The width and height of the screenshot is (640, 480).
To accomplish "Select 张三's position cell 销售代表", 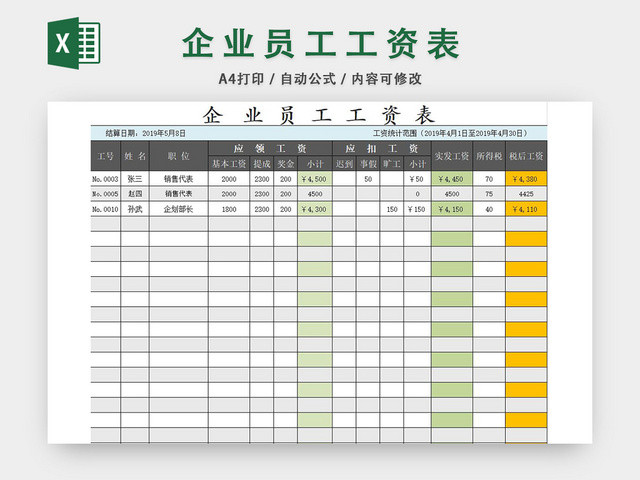I will 179,179.
